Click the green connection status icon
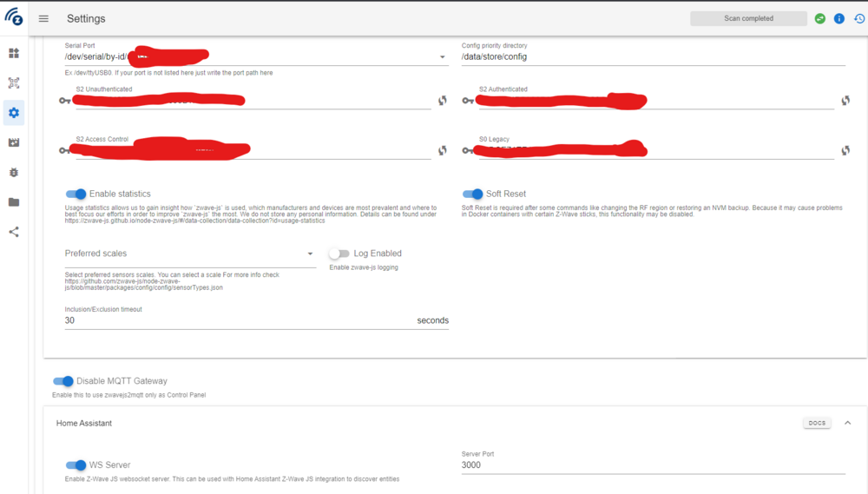Viewport: 868px width, 494px height. (820, 18)
